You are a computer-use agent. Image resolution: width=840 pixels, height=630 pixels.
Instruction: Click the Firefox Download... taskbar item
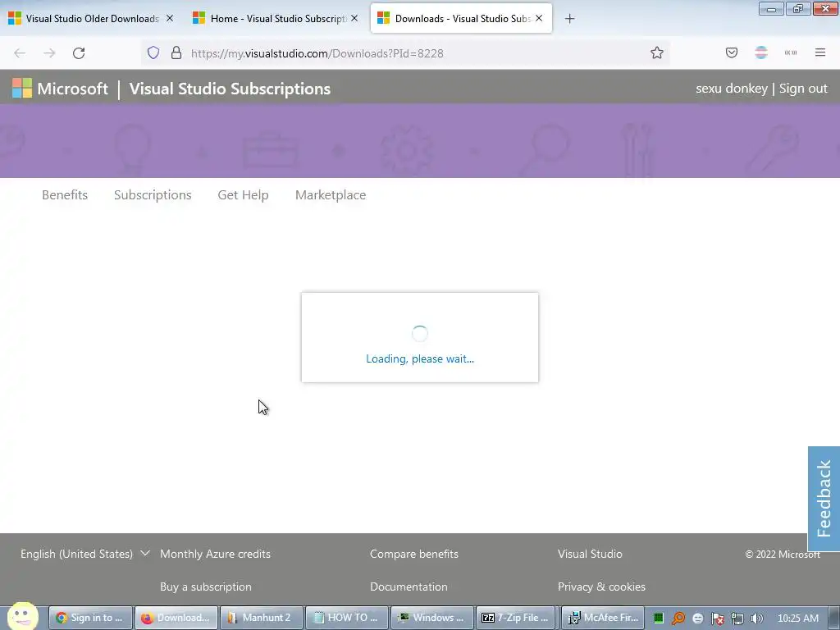click(176, 618)
